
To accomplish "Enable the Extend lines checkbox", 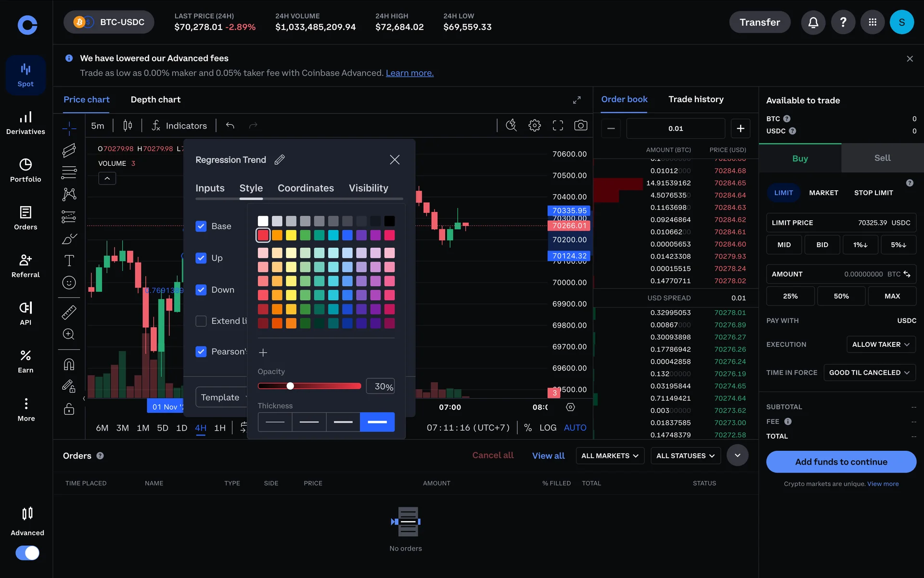I will [x=201, y=321].
